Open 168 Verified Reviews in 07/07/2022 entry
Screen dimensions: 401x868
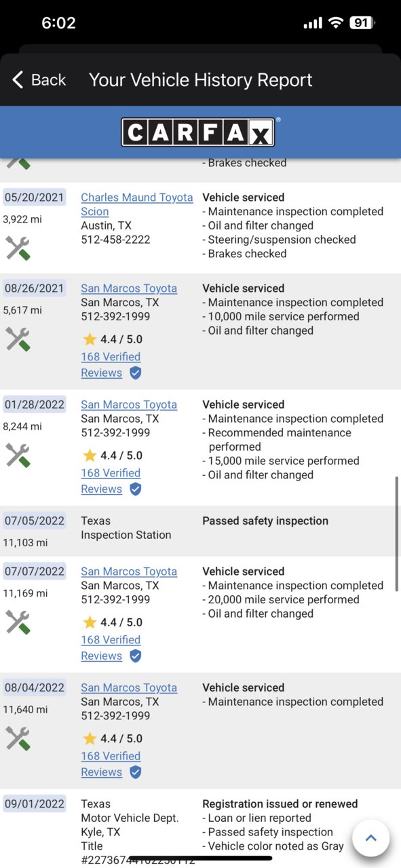pos(111,647)
